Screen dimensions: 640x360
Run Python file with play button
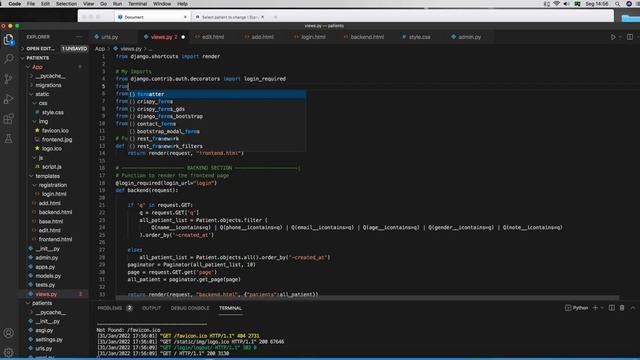[x=613, y=37]
